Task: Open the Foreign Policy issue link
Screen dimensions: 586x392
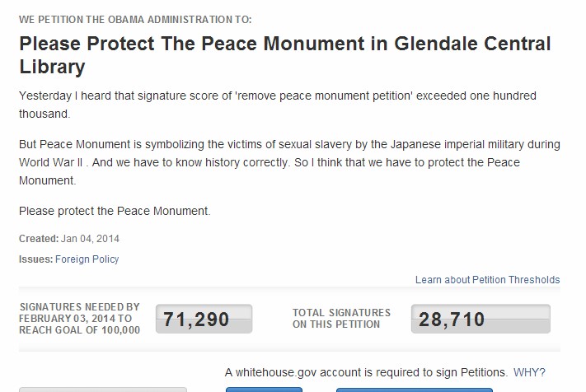Action: [87, 259]
